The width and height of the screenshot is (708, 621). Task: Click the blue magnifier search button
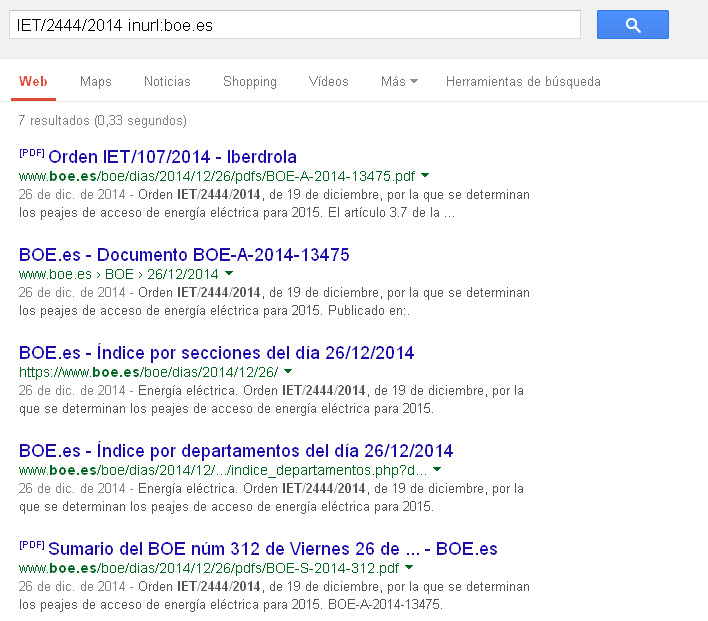(633, 24)
